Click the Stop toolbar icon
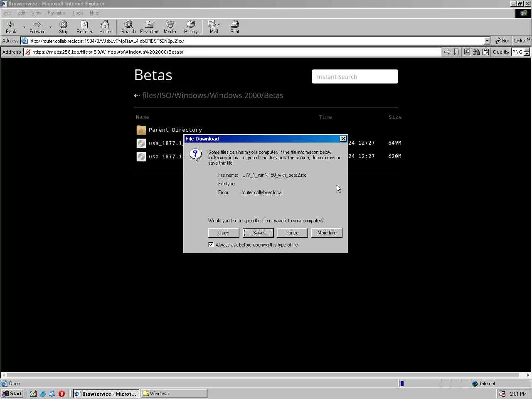Viewport: 532px width, 399px height. [x=64, y=25]
